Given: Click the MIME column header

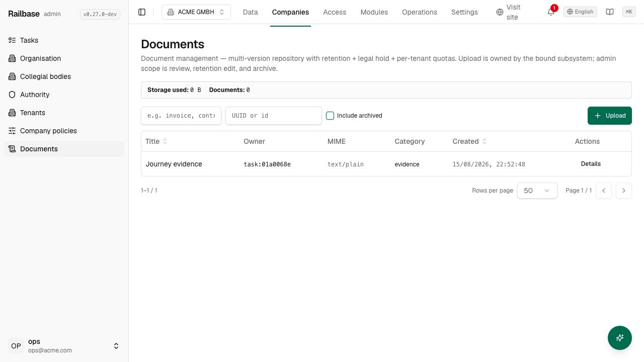Looking at the screenshot, I should click(x=337, y=141).
